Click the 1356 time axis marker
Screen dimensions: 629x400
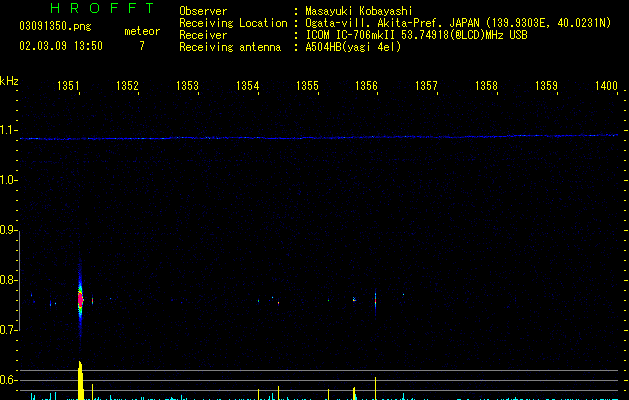pyautogui.click(x=366, y=85)
